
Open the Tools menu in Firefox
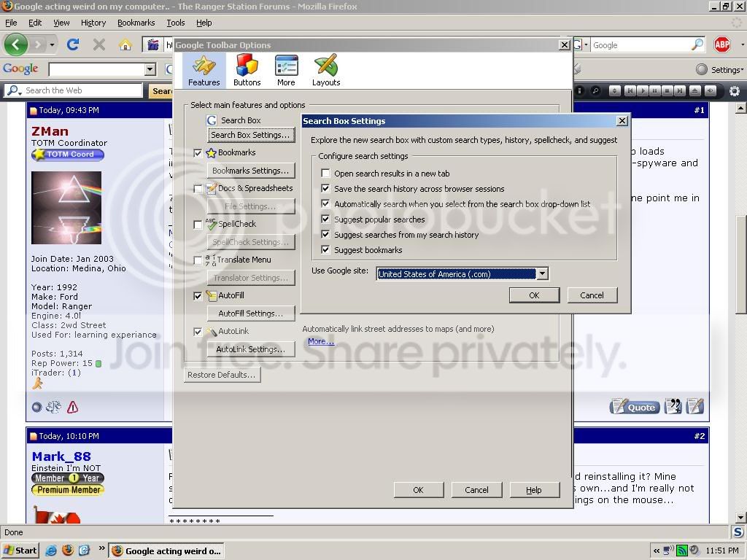[175, 23]
